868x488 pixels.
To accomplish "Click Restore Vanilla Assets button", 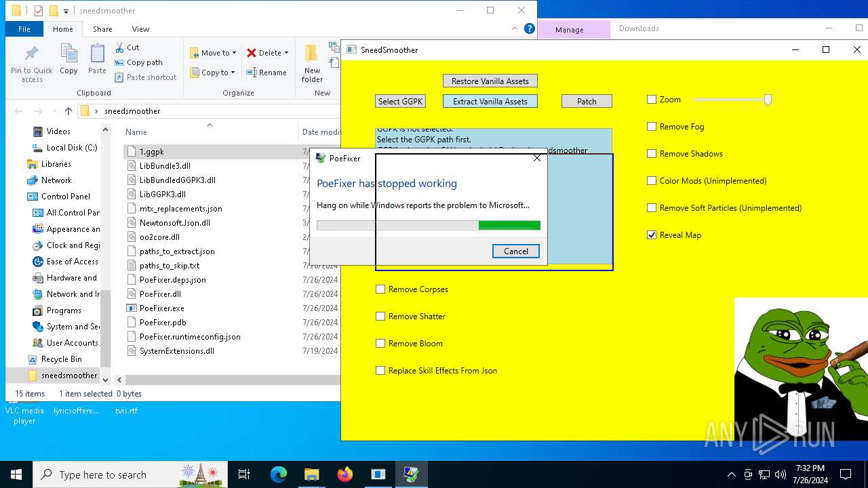I will click(x=490, y=81).
